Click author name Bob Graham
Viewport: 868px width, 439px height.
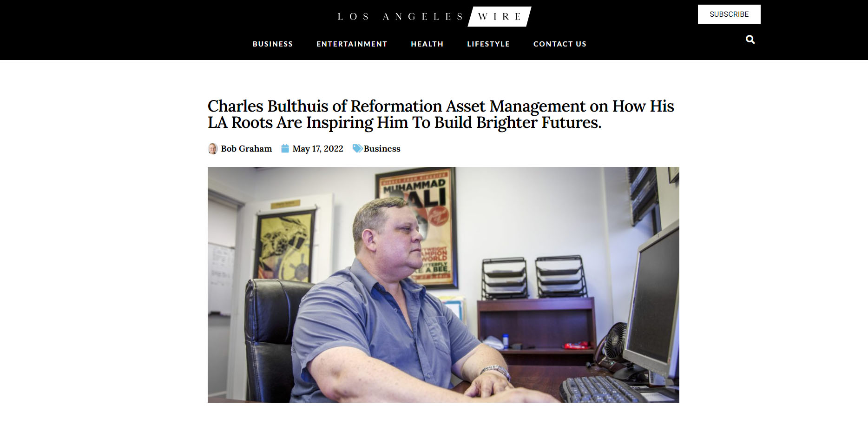pyautogui.click(x=246, y=148)
